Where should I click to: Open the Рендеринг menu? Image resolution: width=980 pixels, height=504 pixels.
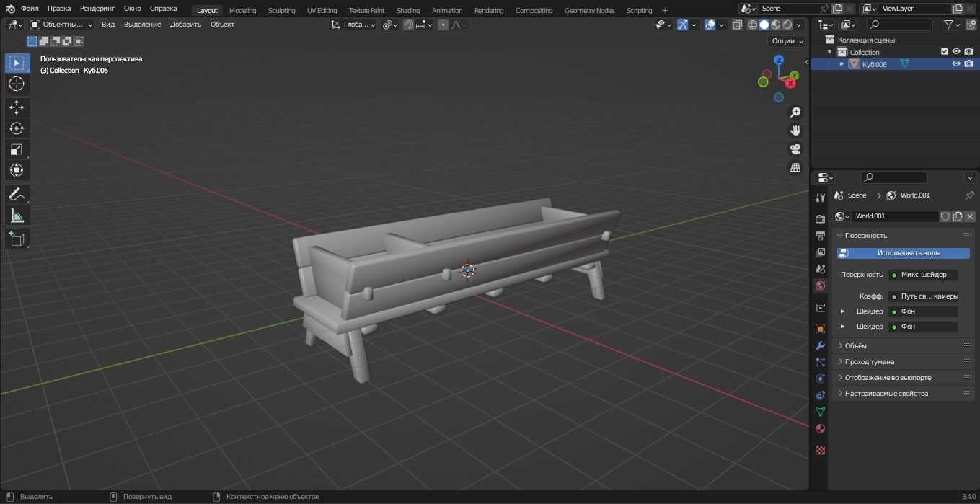click(x=97, y=9)
